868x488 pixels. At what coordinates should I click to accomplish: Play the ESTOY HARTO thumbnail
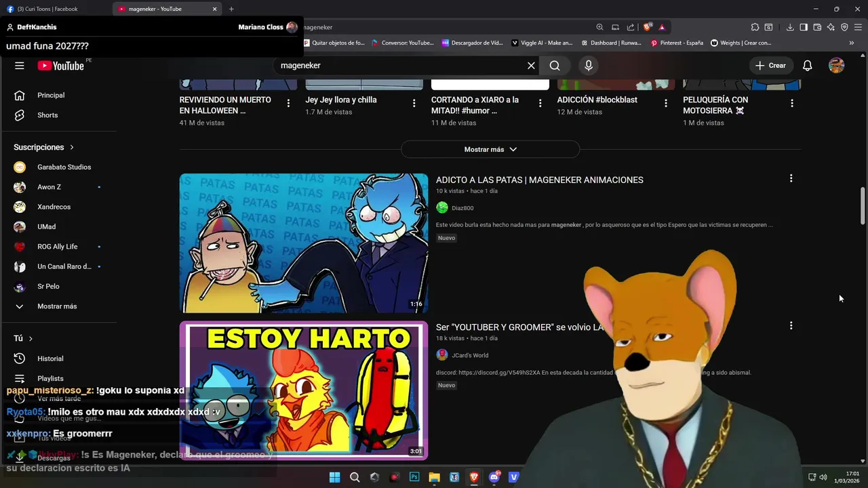304,390
